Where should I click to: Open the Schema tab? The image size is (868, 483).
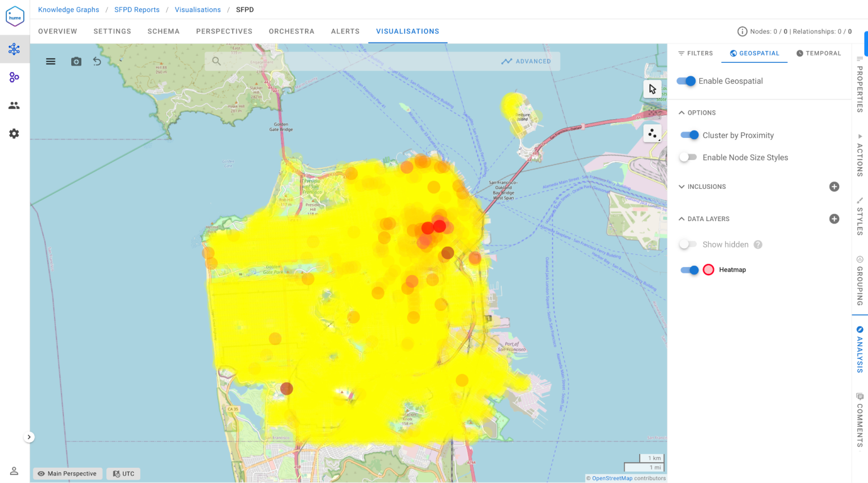coord(163,31)
